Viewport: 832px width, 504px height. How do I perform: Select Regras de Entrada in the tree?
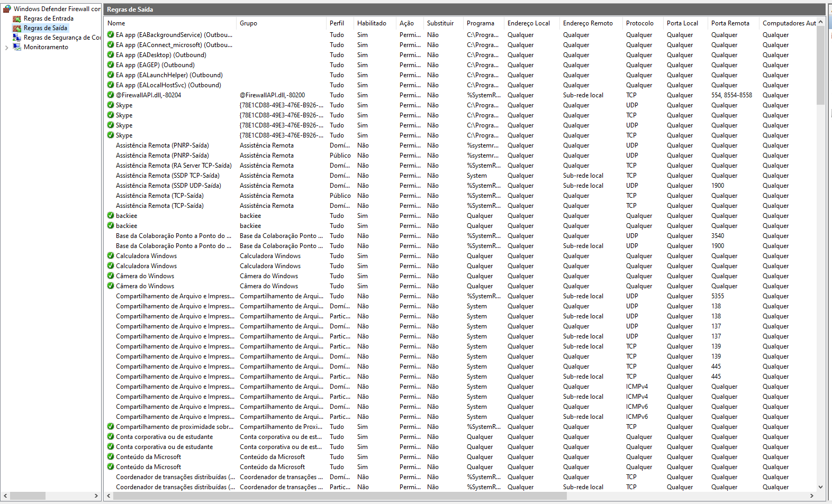click(48, 19)
